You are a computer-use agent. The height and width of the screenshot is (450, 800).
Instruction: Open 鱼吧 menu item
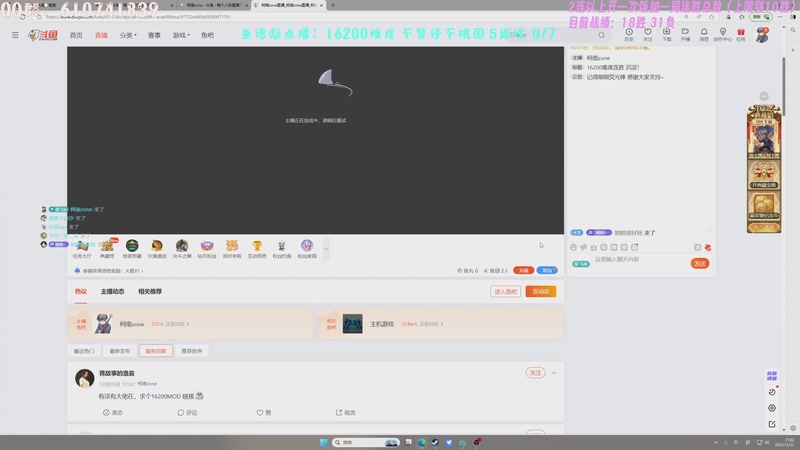[207, 35]
